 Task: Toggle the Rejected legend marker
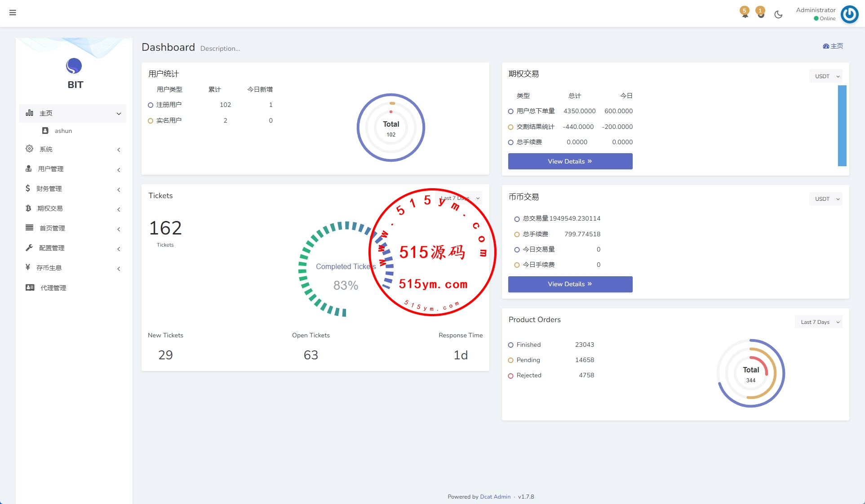(510, 376)
